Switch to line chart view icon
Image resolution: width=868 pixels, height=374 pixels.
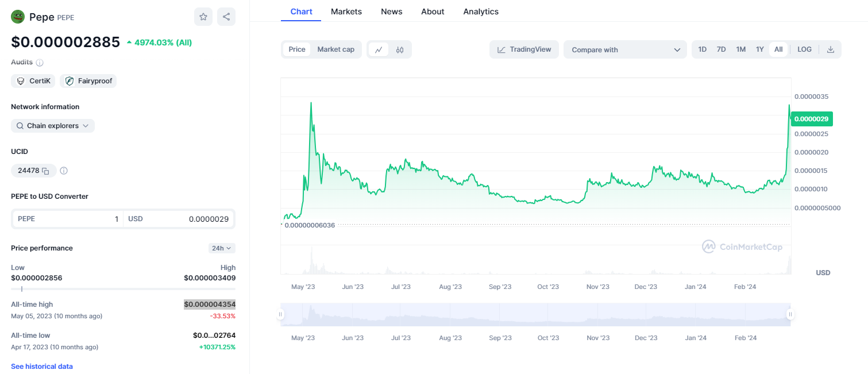[379, 50]
